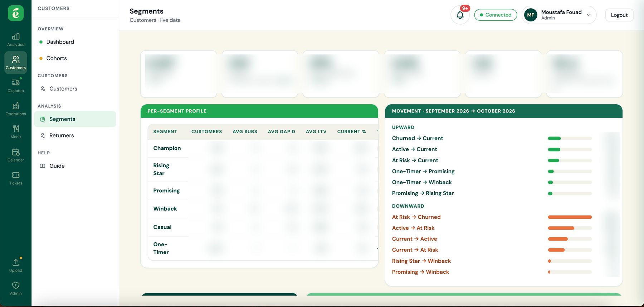
Task: Click the Connected status pill
Action: (496, 15)
